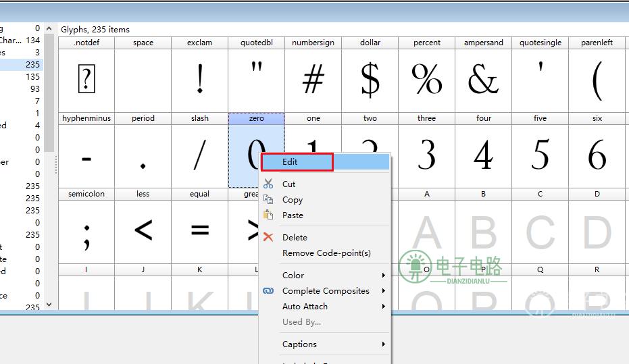Click the 'Q' glyph caption
Image resolution: width=629 pixels, height=364 pixels.
click(x=540, y=269)
